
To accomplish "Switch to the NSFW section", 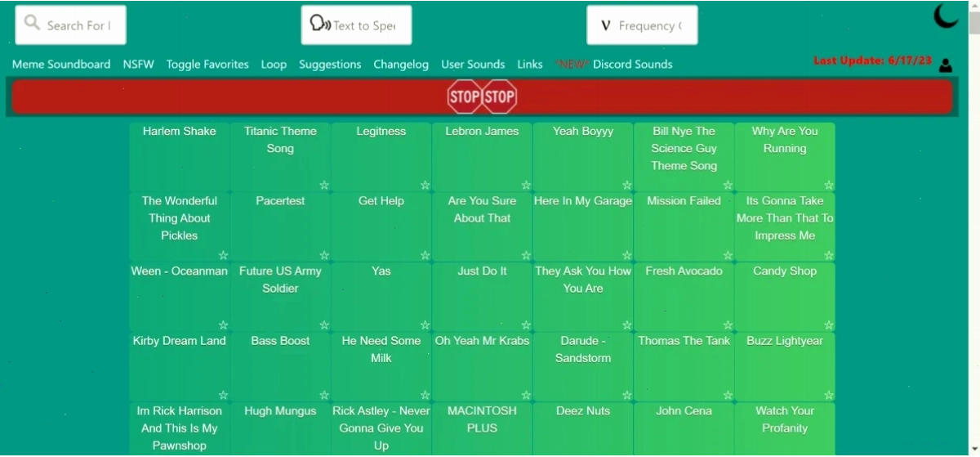I will 138,65.
